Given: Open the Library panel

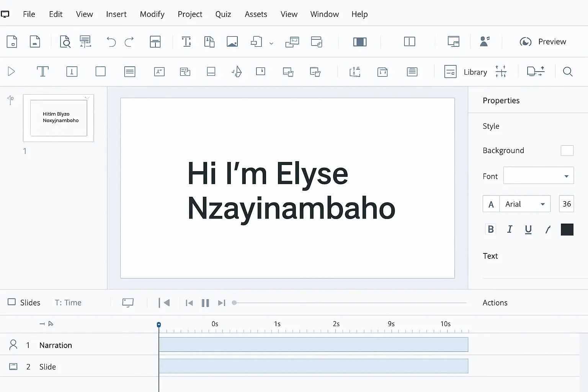Looking at the screenshot, I should click(475, 72).
